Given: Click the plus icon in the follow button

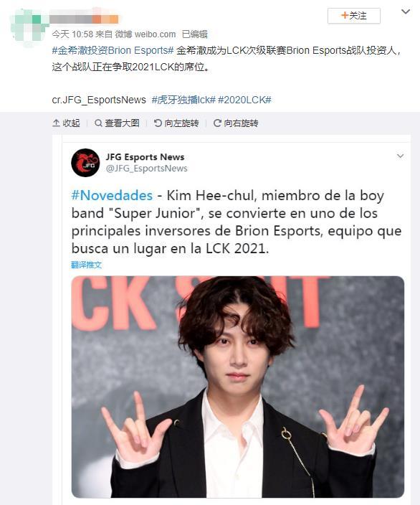Looking at the screenshot, I should click(345, 15).
